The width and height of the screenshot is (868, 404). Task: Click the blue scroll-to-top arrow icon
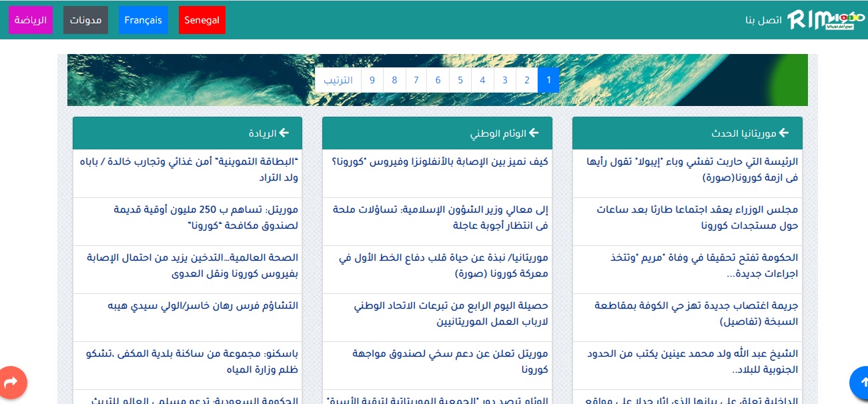coord(861,382)
